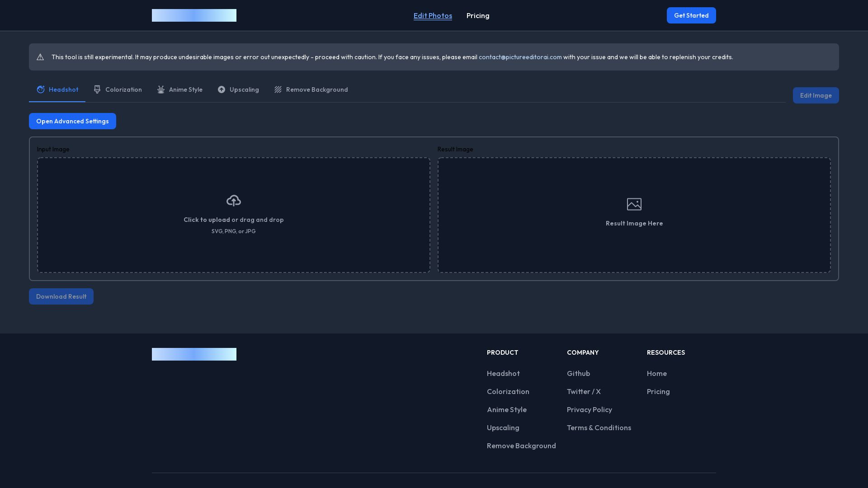Screen dimensions: 868x488
Task: Click the Headshot tab face icon
Action: coord(41,89)
